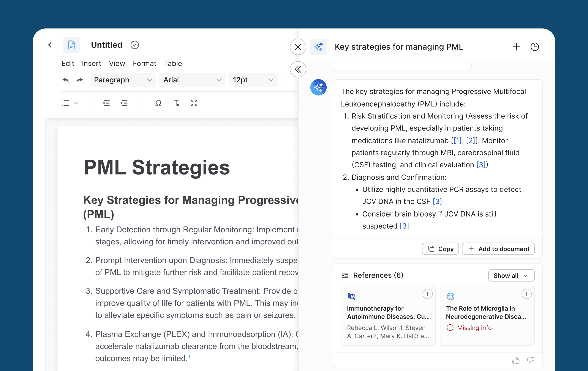
Task: Decrease indent using outdent icon
Action: point(106,103)
